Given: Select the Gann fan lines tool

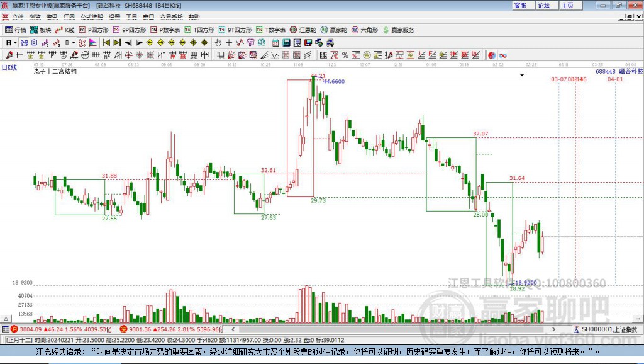Looking at the screenshot, I should (x=231, y=55).
